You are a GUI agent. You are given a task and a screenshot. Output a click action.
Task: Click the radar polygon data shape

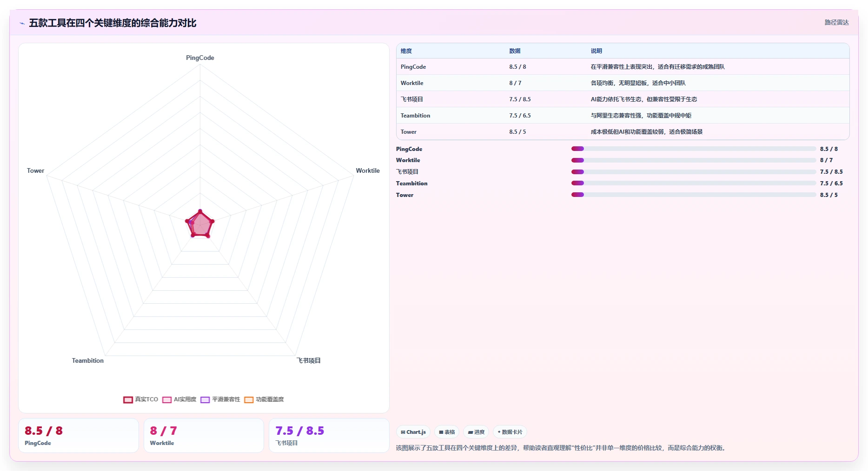coord(200,225)
